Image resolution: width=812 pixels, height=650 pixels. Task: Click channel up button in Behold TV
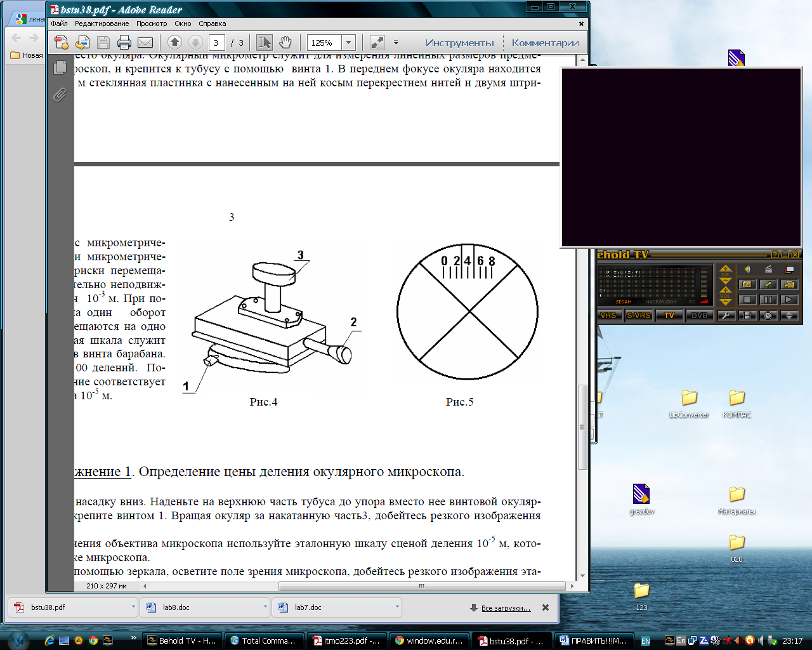pyautogui.click(x=726, y=269)
